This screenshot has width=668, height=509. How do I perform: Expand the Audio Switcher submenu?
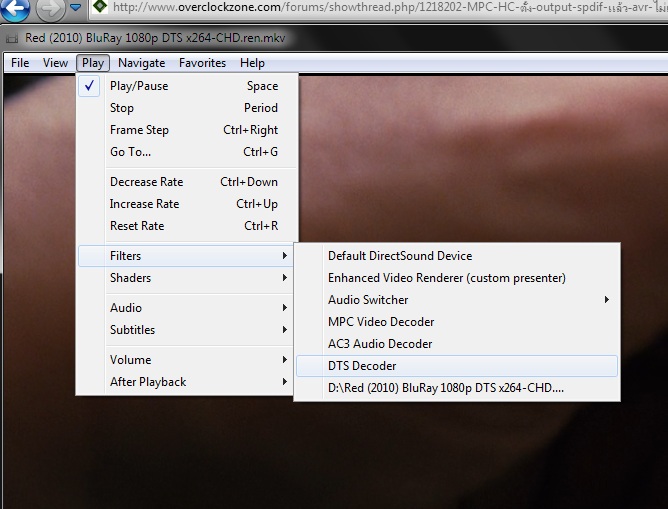coord(457,300)
